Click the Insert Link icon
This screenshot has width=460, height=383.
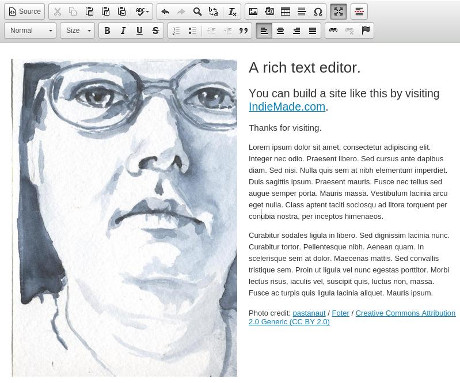coord(333,31)
